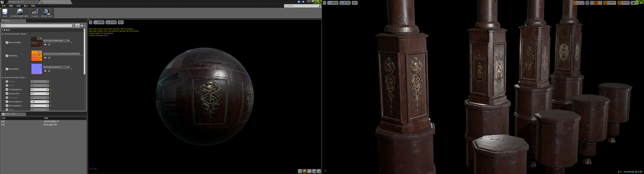This screenshot has width=644, height=174.
Task: Disable the Min Roughness parameter
Action: pyautogui.click(x=7, y=105)
